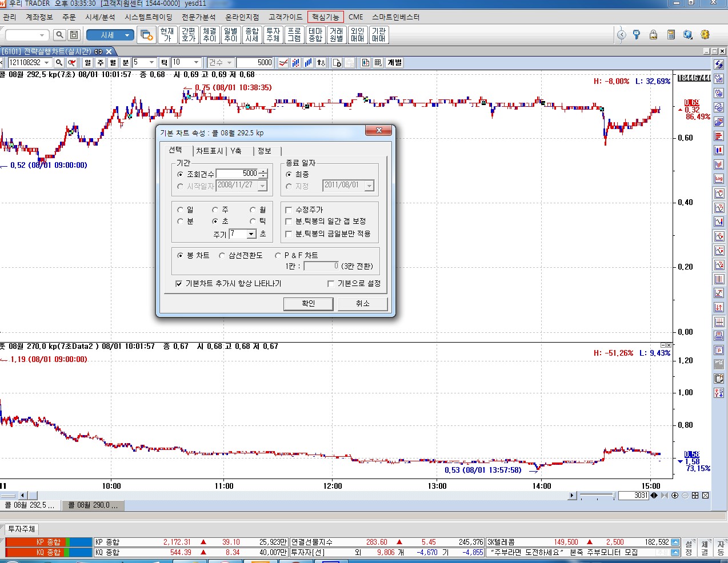Switch to the 차트표시 tab
The width and height of the screenshot is (728, 563).
click(x=209, y=151)
